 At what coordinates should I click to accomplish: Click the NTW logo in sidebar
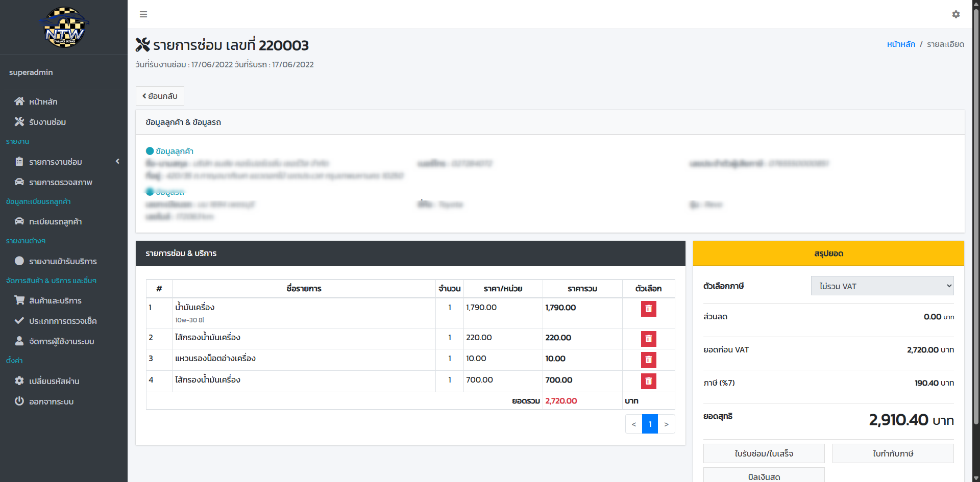(x=64, y=28)
